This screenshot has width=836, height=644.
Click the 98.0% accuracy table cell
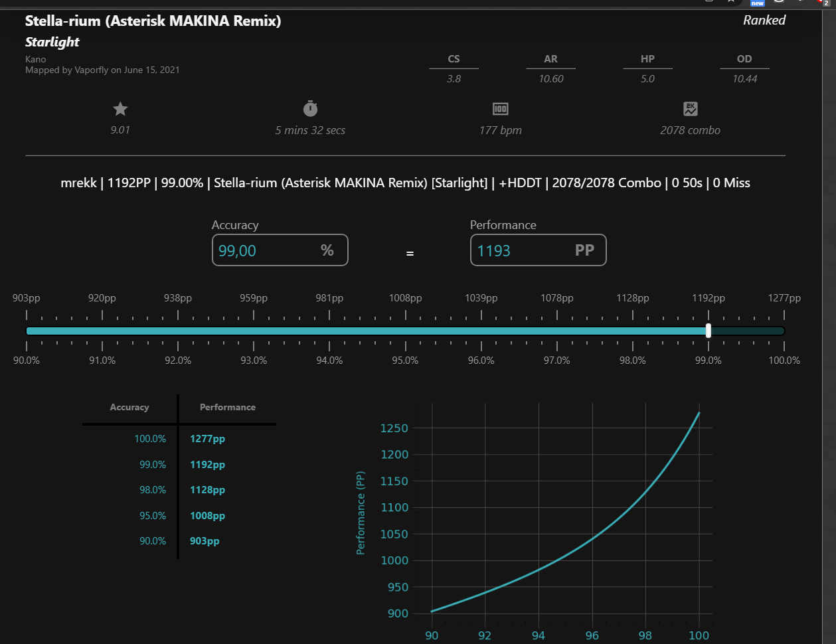[x=153, y=490]
